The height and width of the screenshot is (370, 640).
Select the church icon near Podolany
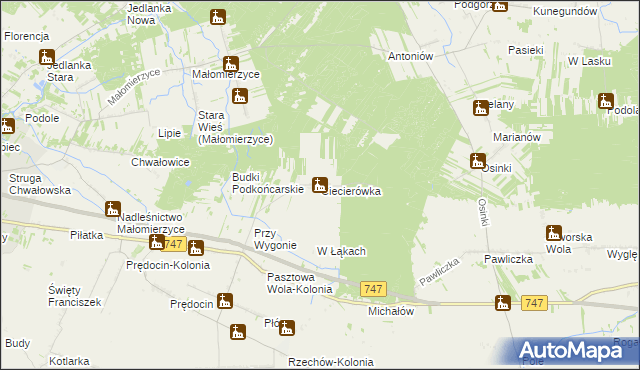coord(606,101)
